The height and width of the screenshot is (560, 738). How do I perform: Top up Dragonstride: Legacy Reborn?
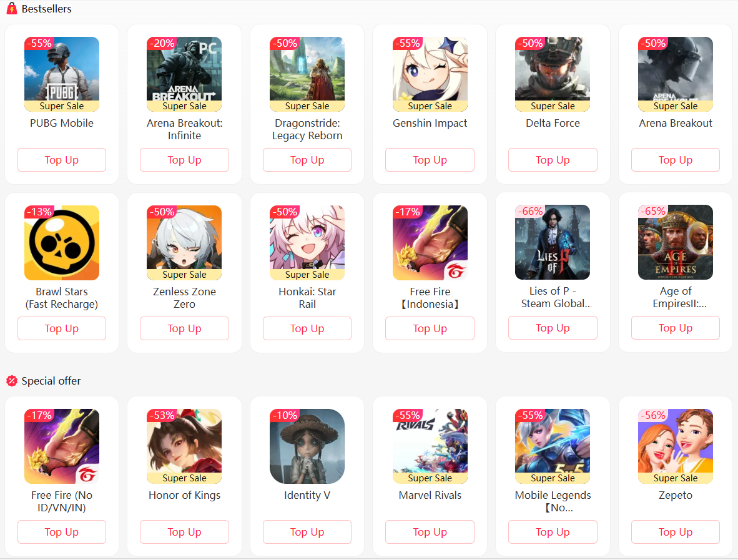(307, 160)
